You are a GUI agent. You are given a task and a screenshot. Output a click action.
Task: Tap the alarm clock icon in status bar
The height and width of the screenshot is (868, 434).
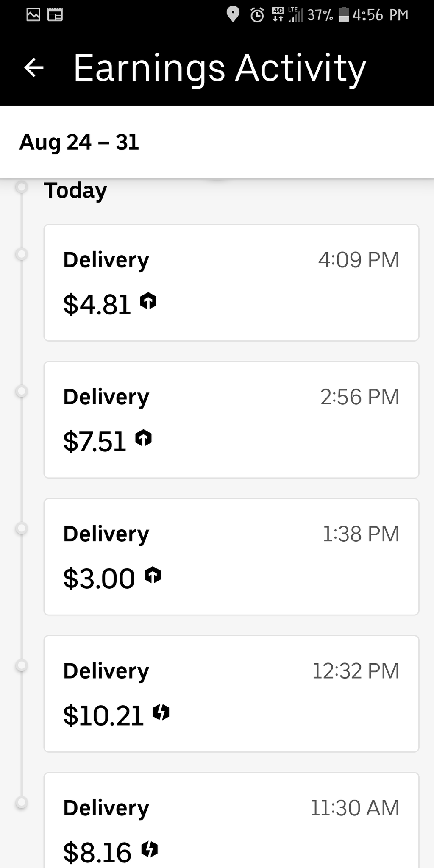[257, 15]
